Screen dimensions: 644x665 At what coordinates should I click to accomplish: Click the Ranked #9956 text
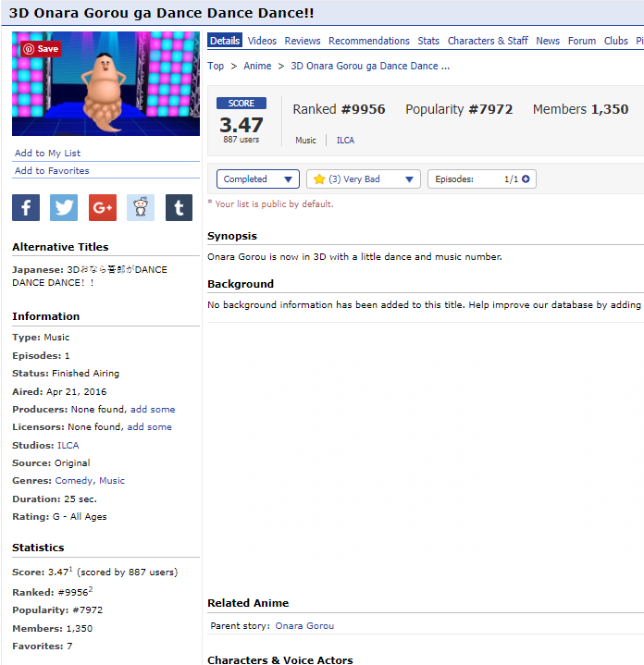point(339,109)
